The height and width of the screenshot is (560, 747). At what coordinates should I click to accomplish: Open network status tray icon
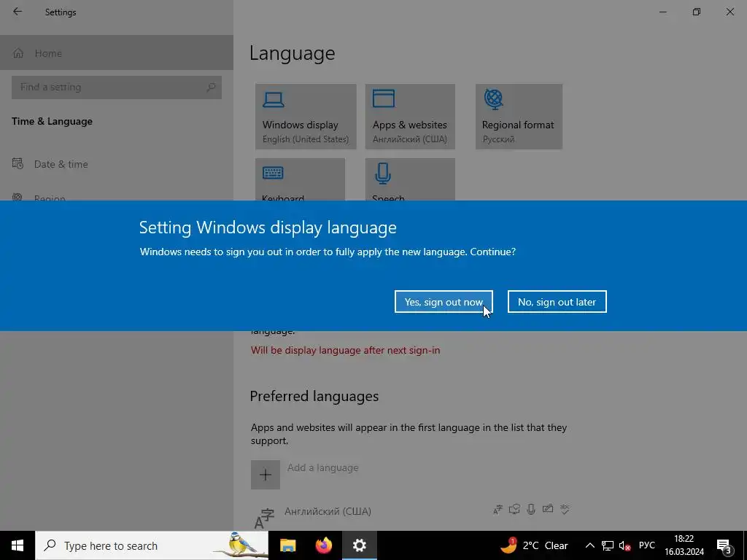(608, 545)
